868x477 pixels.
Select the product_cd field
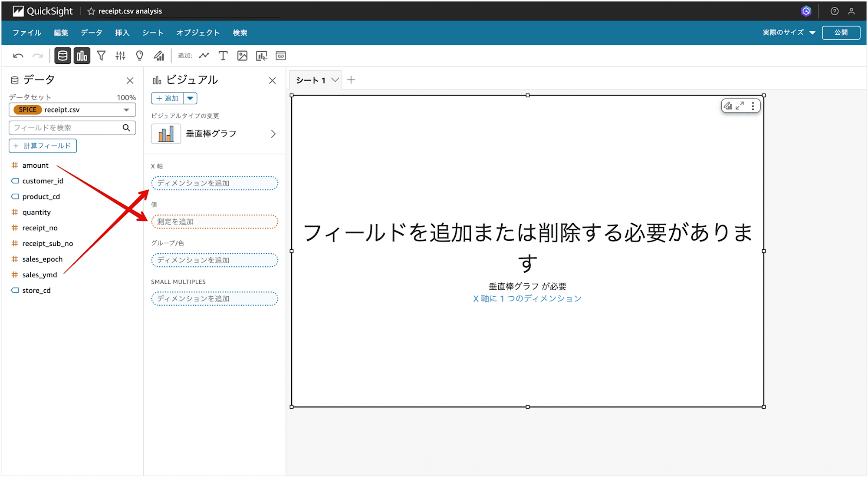tap(41, 197)
